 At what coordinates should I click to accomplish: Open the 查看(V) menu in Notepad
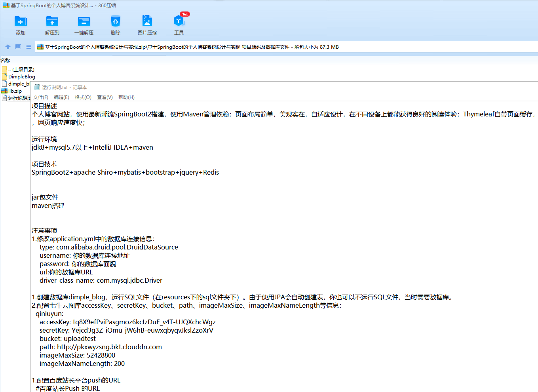tap(105, 97)
